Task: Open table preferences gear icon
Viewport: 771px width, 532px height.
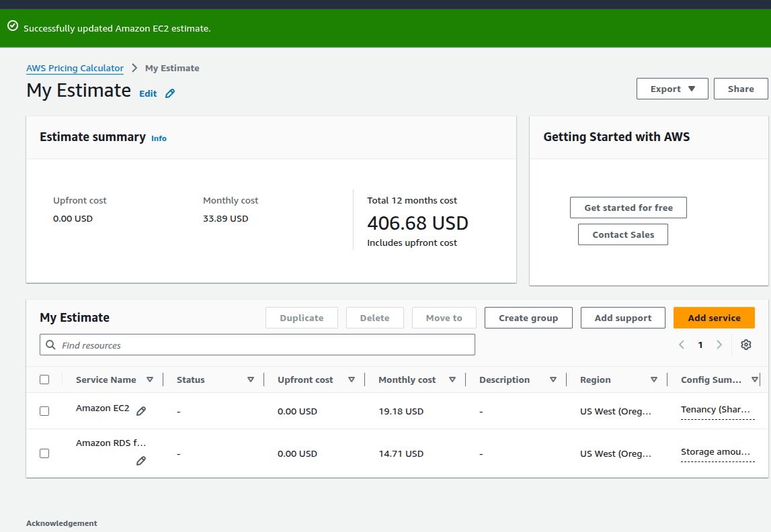Action: [746, 345]
